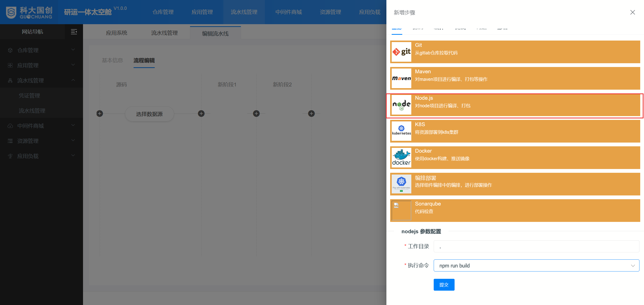Select the 编辑流水线 page tab

(215, 33)
